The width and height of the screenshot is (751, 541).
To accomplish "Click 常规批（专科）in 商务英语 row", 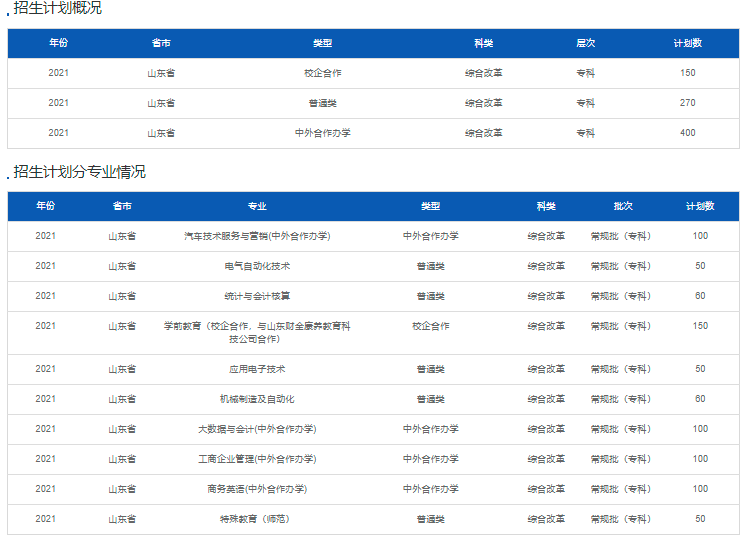I will click(621, 489).
